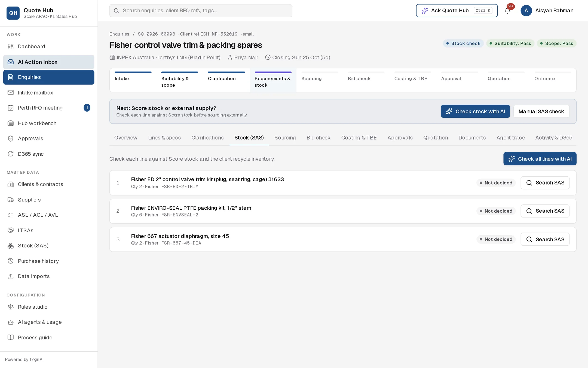The height and width of the screenshot is (368, 588).
Task: Click the Stock (SAS) boxes icon in sidebar
Action: (x=11, y=246)
